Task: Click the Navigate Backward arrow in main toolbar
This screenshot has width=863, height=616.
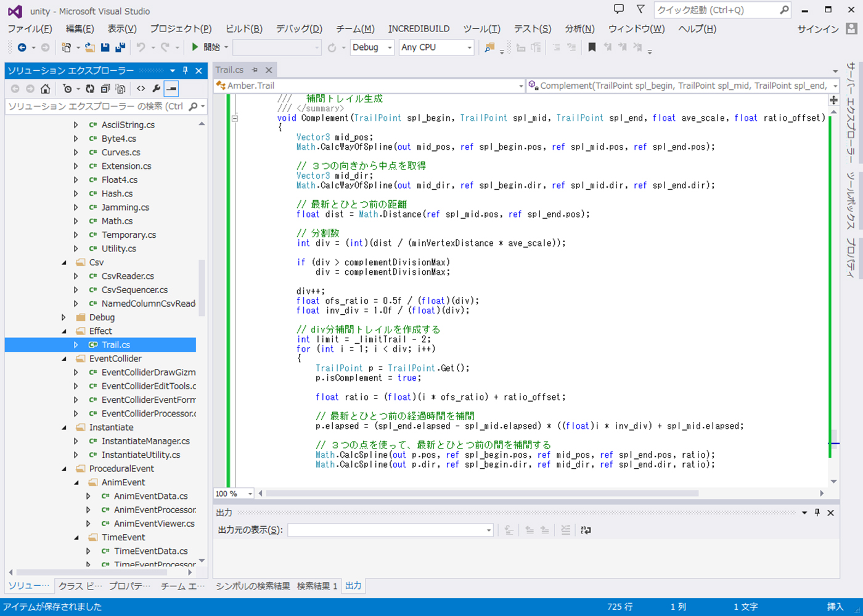Action: (x=22, y=47)
